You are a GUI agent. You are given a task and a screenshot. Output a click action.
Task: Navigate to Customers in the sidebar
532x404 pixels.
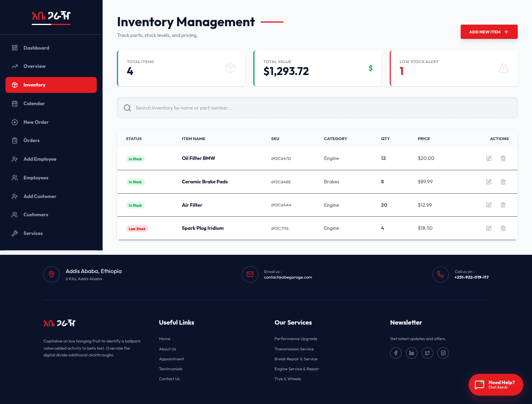click(x=36, y=215)
